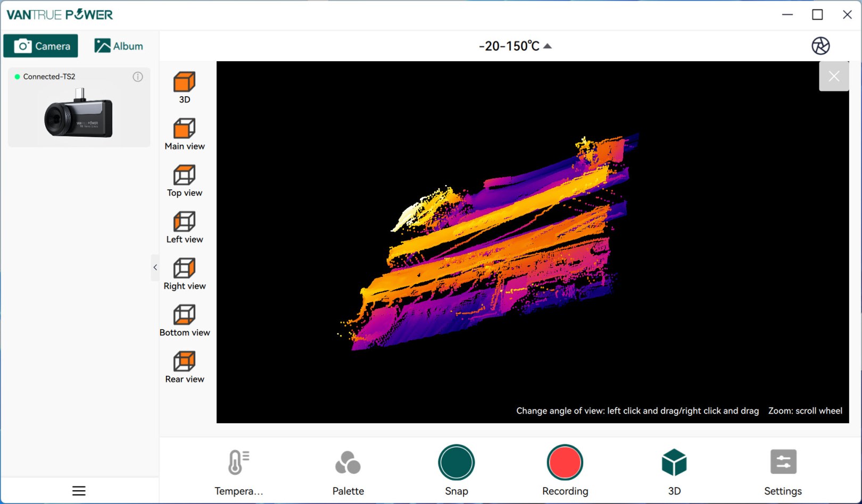
Task: Select the Rear view cube
Action: [x=184, y=362]
